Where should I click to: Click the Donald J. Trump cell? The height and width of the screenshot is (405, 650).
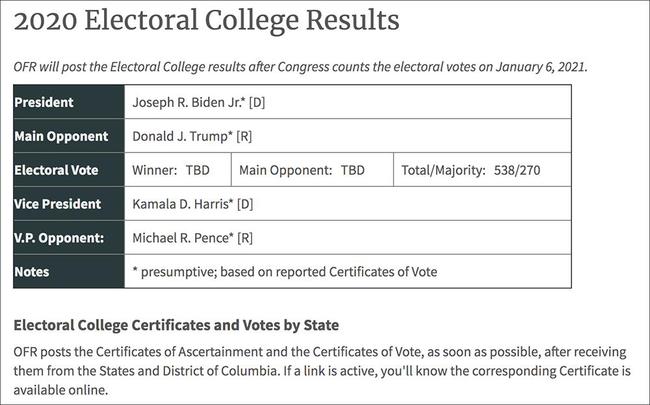[348, 136]
